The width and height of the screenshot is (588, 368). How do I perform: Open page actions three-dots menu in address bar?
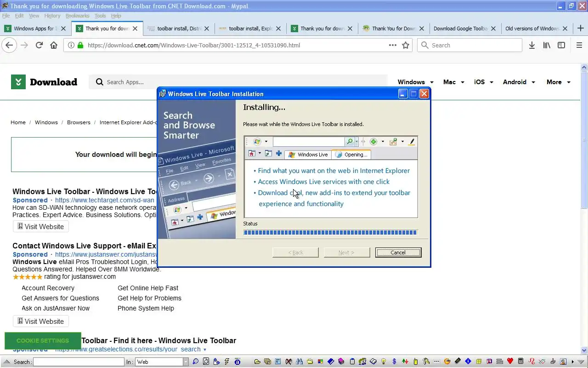pos(393,45)
